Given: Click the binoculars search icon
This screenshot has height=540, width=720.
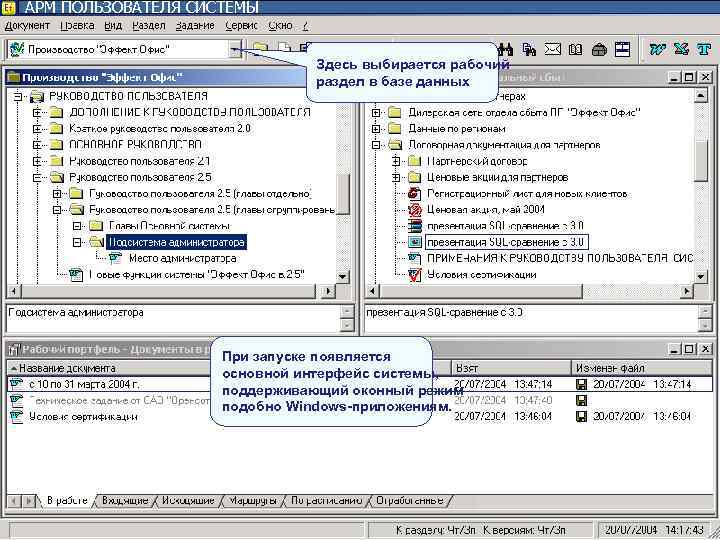Looking at the screenshot, I should pos(505,49).
